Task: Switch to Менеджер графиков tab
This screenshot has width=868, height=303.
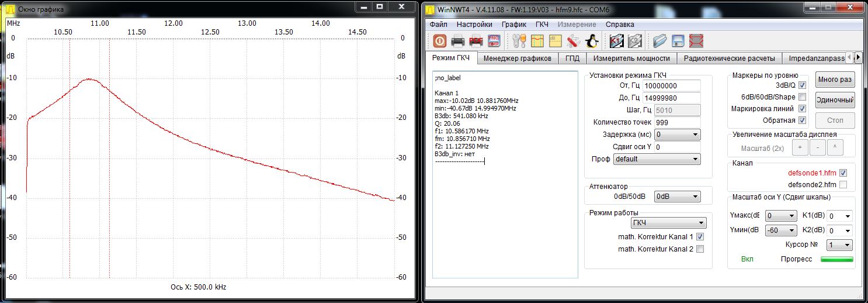Action: pyautogui.click(x=518, y=58)
